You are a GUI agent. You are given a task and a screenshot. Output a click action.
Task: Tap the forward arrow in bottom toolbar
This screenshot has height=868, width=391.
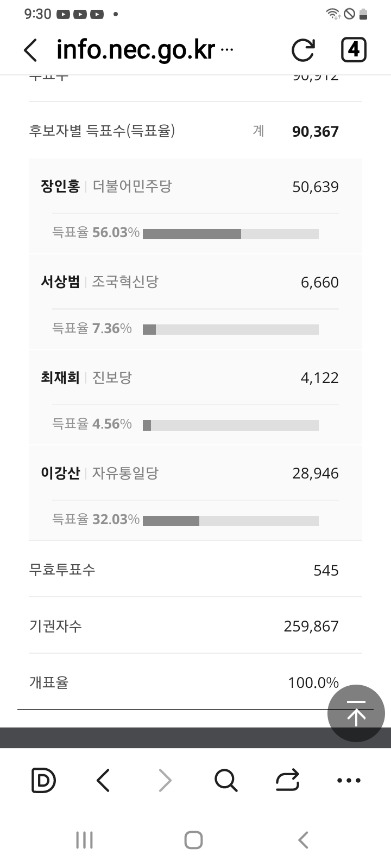(x=165, y=781)
